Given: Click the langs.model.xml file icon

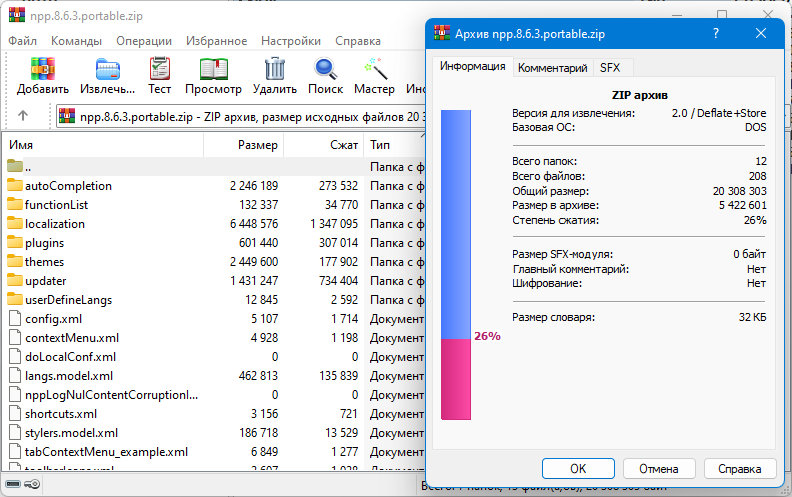Looking at the screenshot, I should tap(16, 376).
